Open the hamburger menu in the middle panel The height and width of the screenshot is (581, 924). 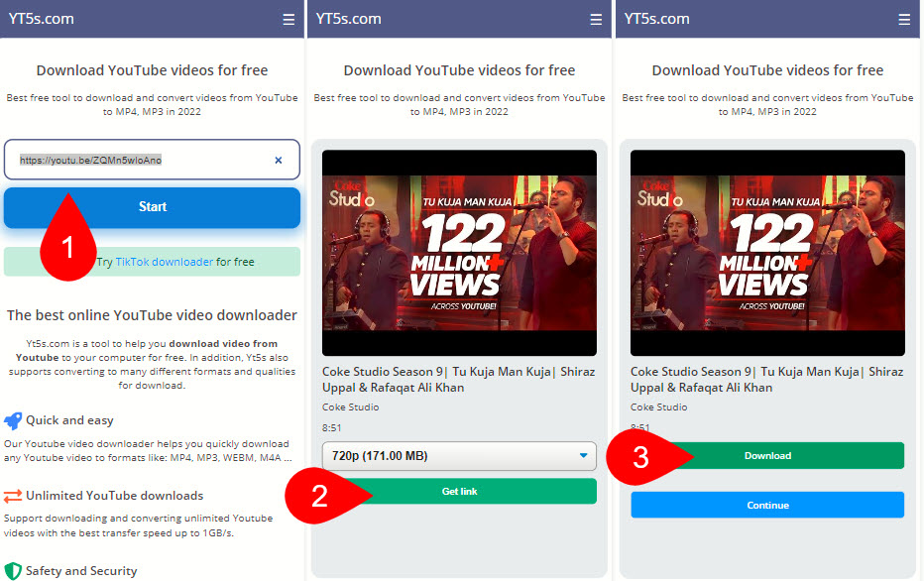597,20
